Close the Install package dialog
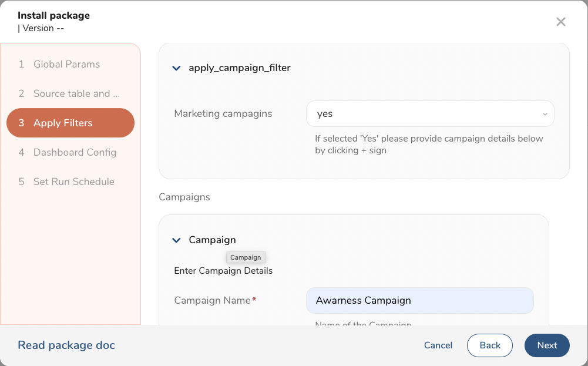Screen dimensions: 588x366 tap(560, 22)
